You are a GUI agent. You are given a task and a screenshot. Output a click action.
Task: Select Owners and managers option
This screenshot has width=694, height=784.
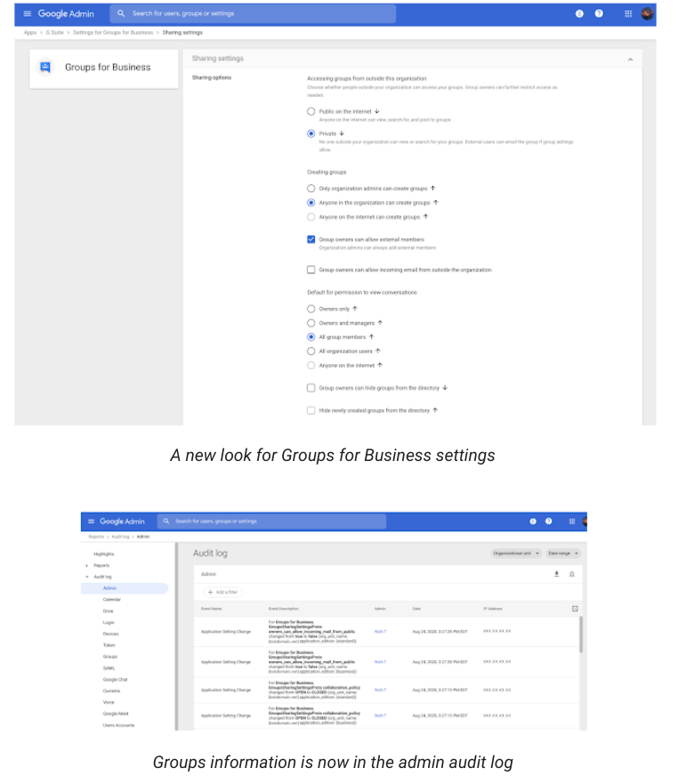point(311,323)
